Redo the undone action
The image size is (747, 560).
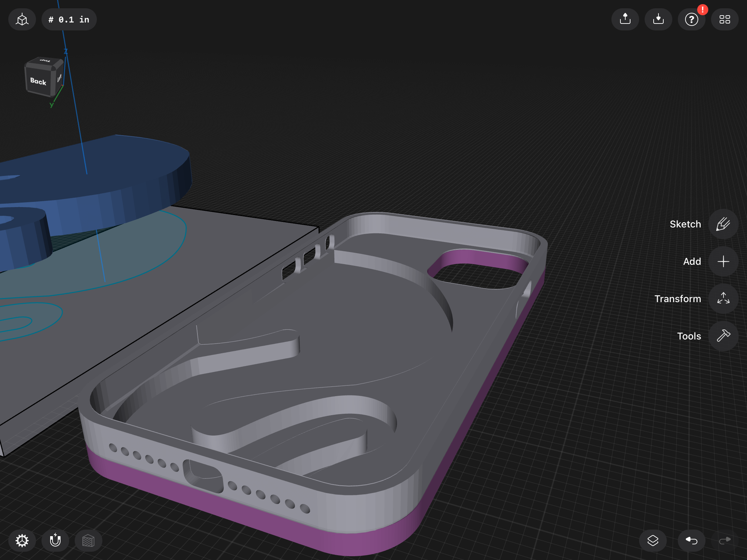coord(725,540)
